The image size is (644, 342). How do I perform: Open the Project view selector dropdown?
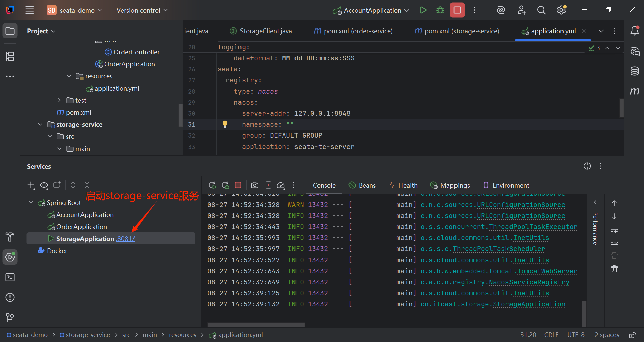(41, 31)
